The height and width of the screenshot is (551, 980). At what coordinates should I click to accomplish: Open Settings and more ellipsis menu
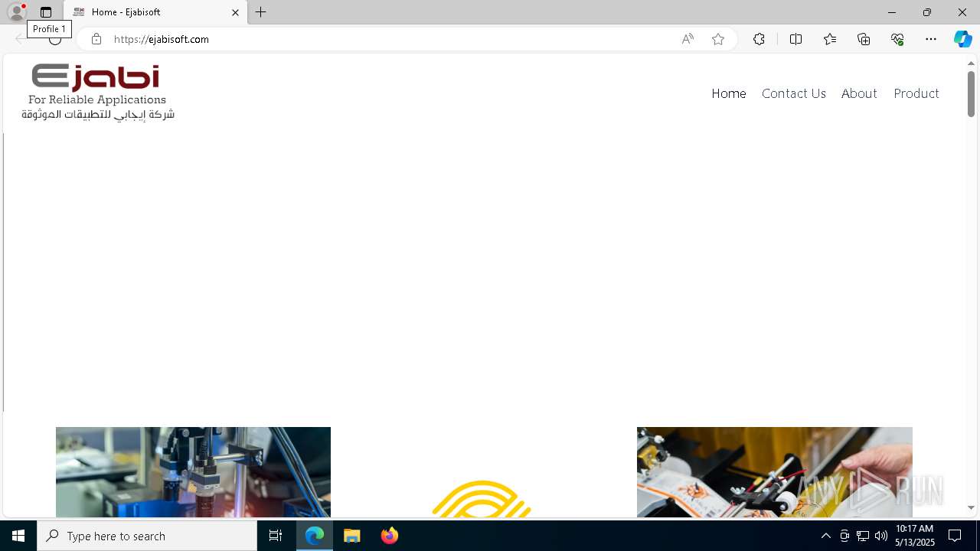click(931, 39)
